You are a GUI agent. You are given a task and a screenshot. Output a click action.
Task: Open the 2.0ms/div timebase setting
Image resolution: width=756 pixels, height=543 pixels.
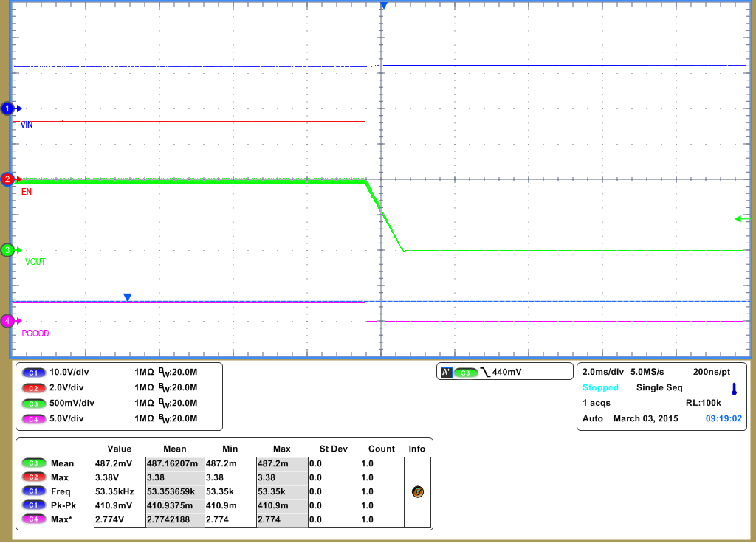602,372
